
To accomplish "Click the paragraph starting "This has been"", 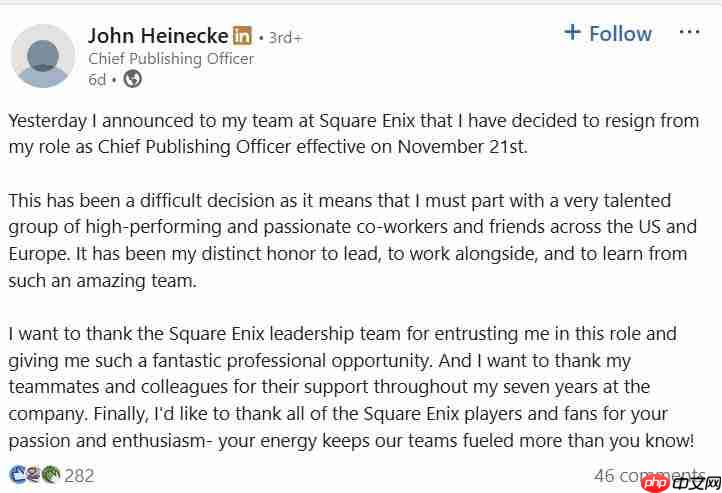I will (352, 241).
